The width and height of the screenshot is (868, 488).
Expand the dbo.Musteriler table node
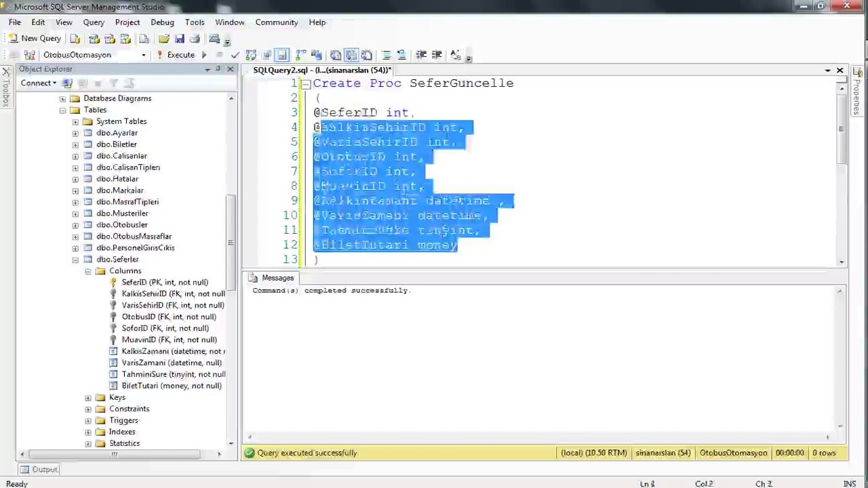(75, 213)
